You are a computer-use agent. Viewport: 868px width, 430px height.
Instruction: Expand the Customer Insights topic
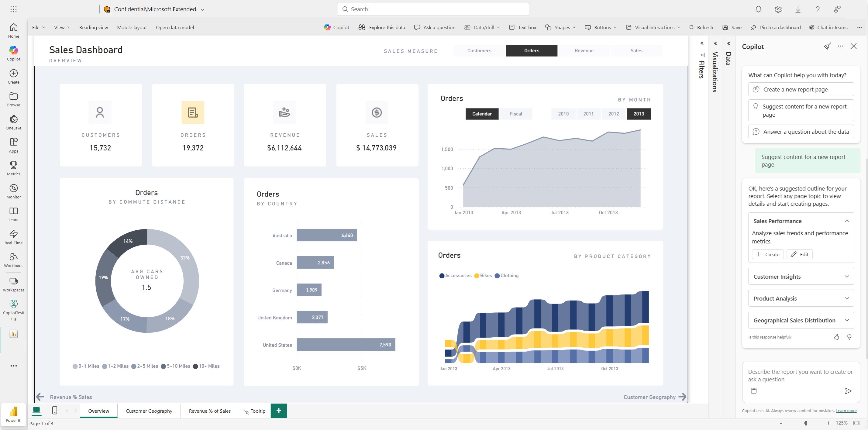pyautogui.click(x=801, y=277)
